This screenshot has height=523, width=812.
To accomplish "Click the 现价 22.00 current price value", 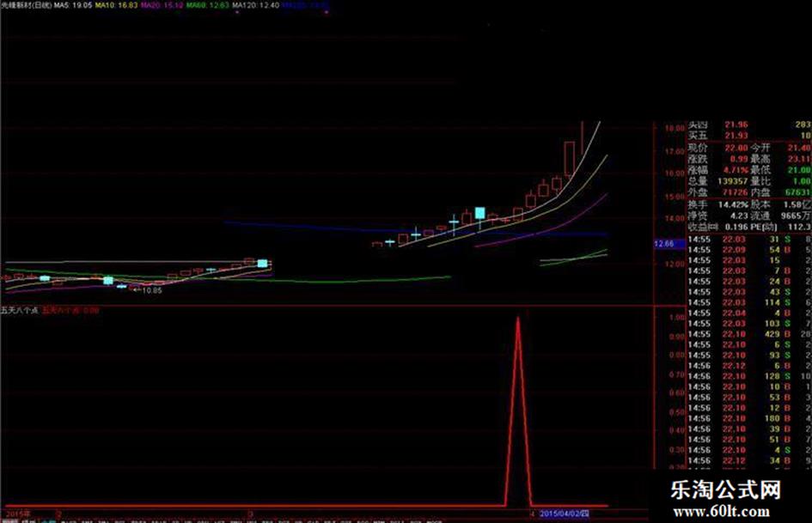I will click(736, 148).
